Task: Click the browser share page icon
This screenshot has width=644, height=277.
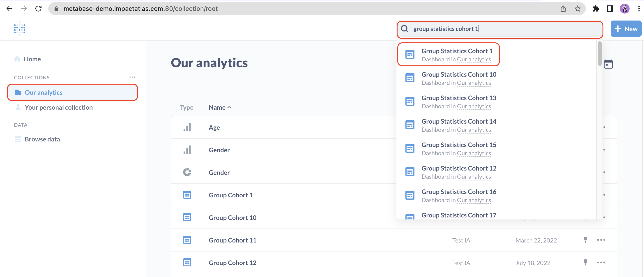Action: tap(563, 9)
